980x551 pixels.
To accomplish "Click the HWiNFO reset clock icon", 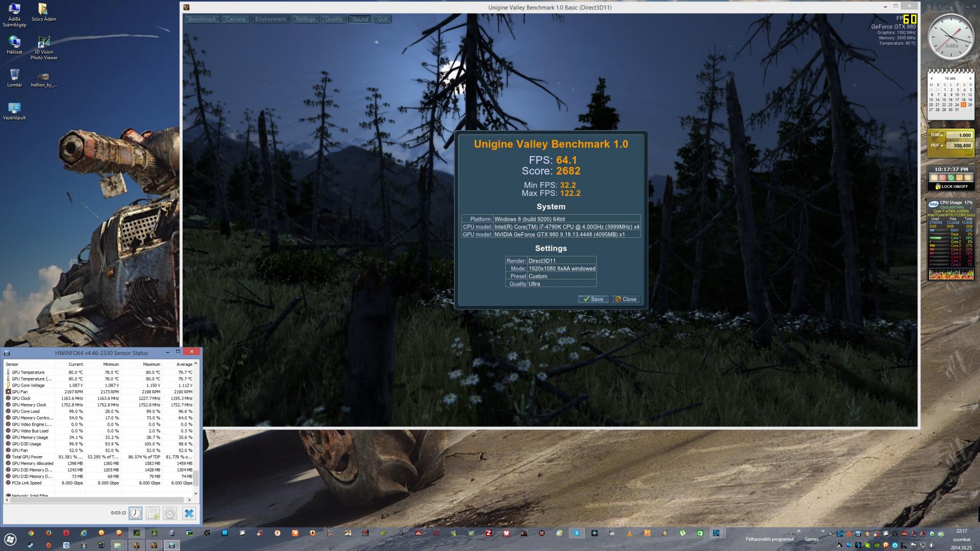I will coord(135,513).
